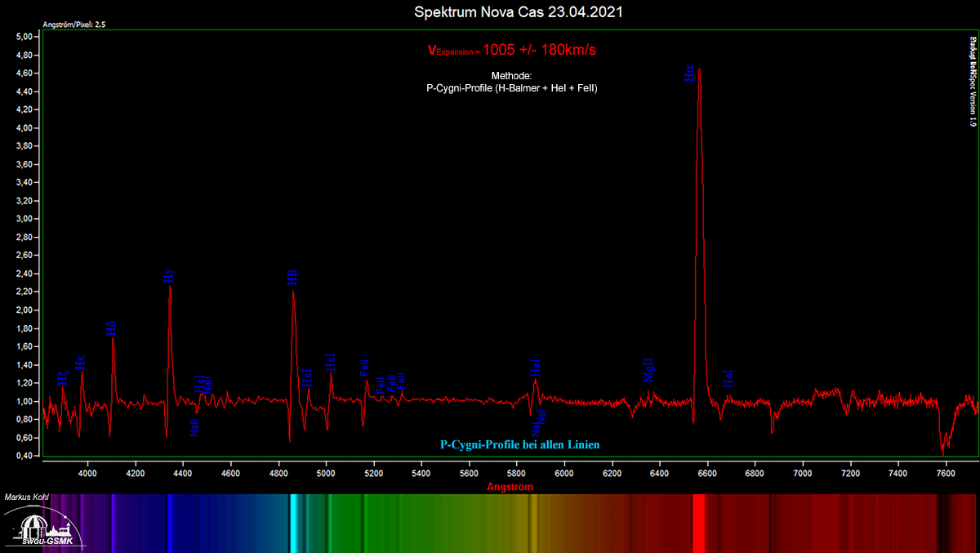Select the Hγ line label
The height and width of the screenshot is (553, 980).
[169, 275]
